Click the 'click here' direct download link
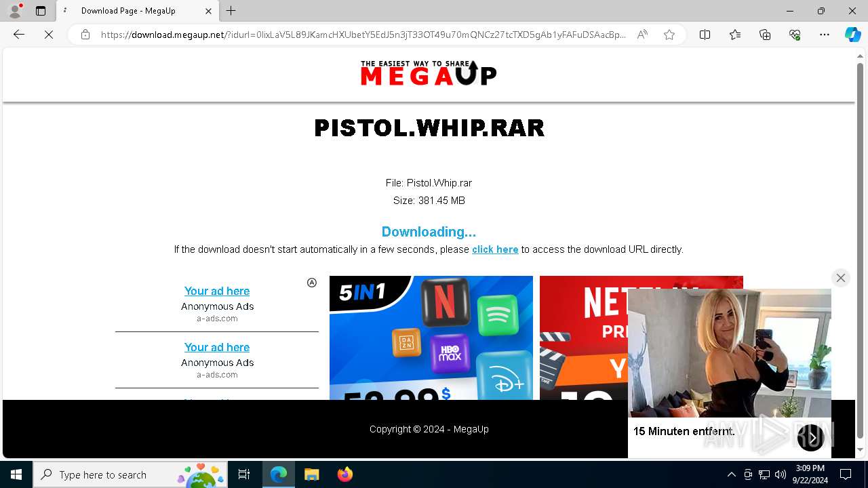This screenshot has width=868, height=488. pyautogui.click(x=495, y=249)
